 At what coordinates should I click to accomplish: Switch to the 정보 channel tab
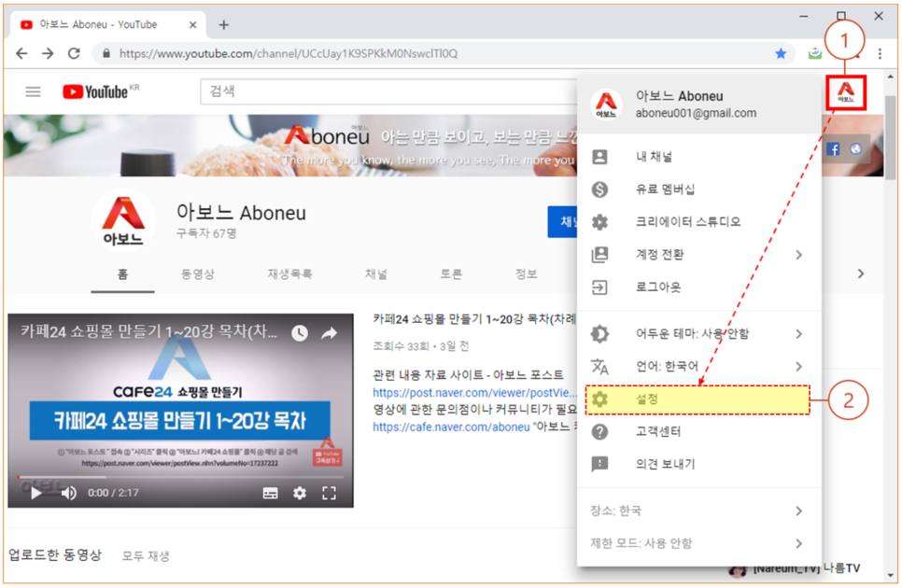[526, 274]
